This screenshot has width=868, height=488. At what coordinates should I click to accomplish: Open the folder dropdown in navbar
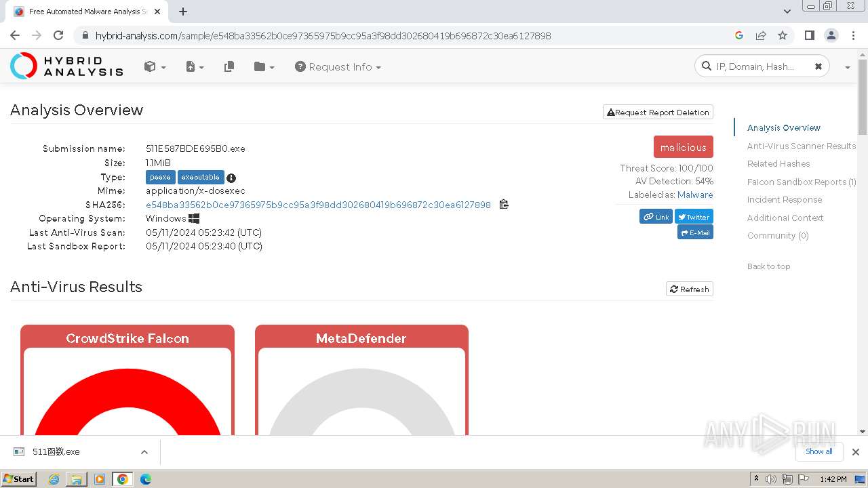coord(264,66)
